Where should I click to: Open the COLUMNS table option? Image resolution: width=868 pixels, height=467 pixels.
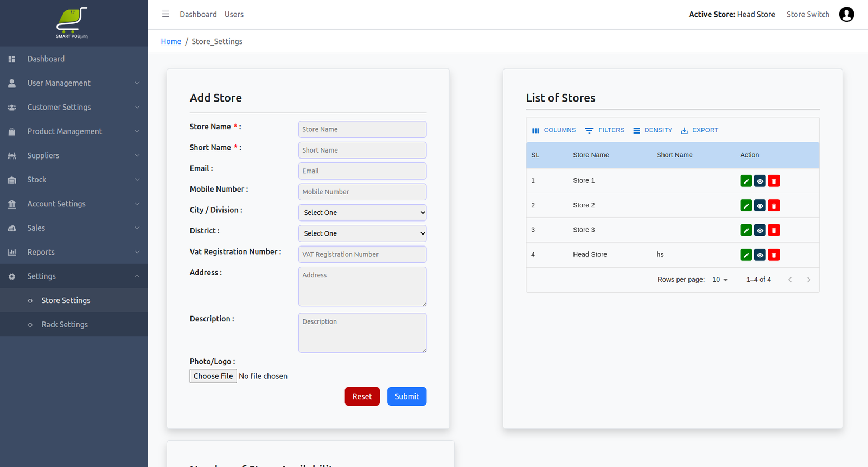[554, 130]
